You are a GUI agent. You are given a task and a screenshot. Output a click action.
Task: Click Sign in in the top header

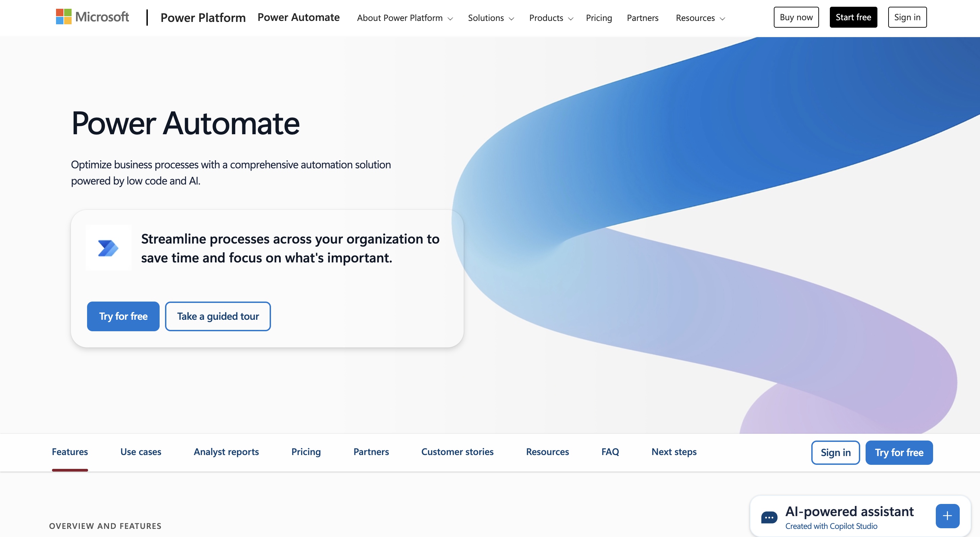click(x=907, y=17)
